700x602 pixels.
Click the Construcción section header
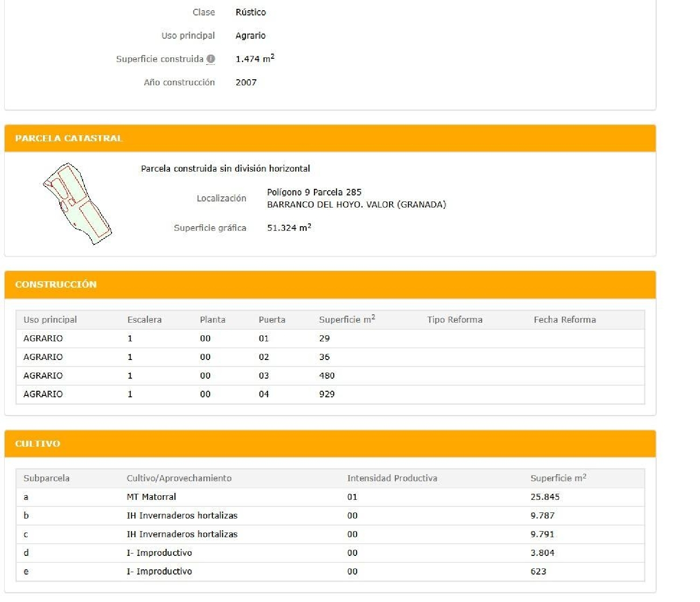(x=56, y=284)
